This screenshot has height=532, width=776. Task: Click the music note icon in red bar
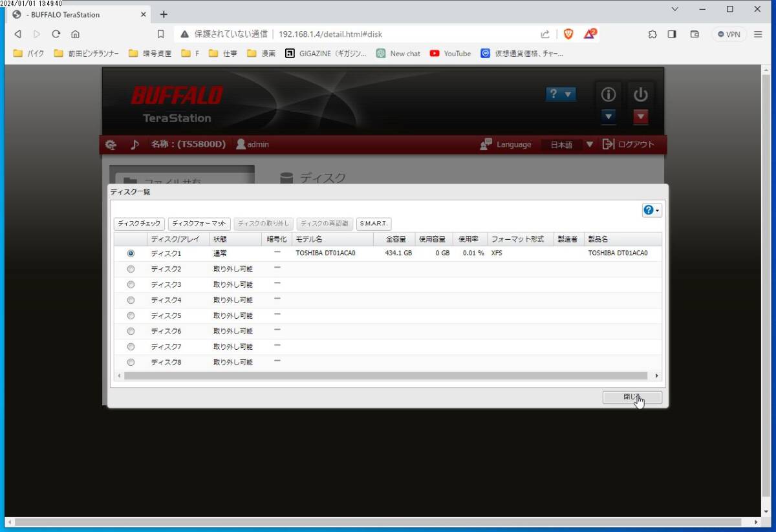pos(135,145)
